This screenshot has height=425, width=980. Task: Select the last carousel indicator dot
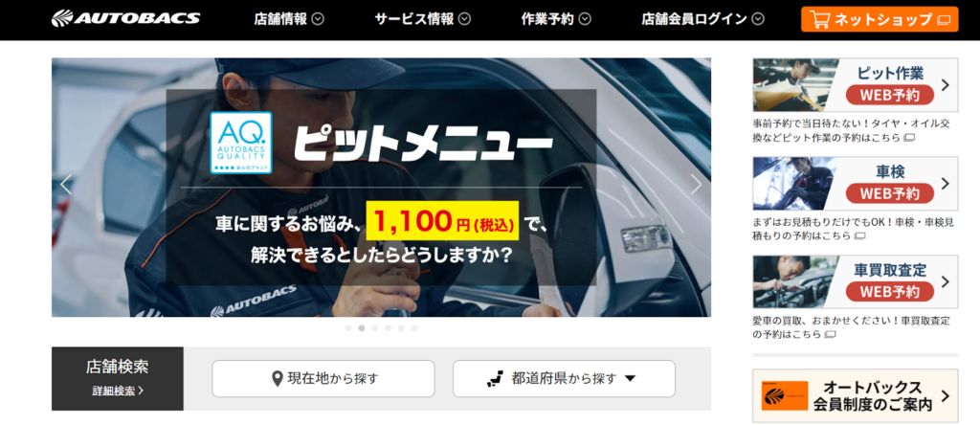[414, 328]
